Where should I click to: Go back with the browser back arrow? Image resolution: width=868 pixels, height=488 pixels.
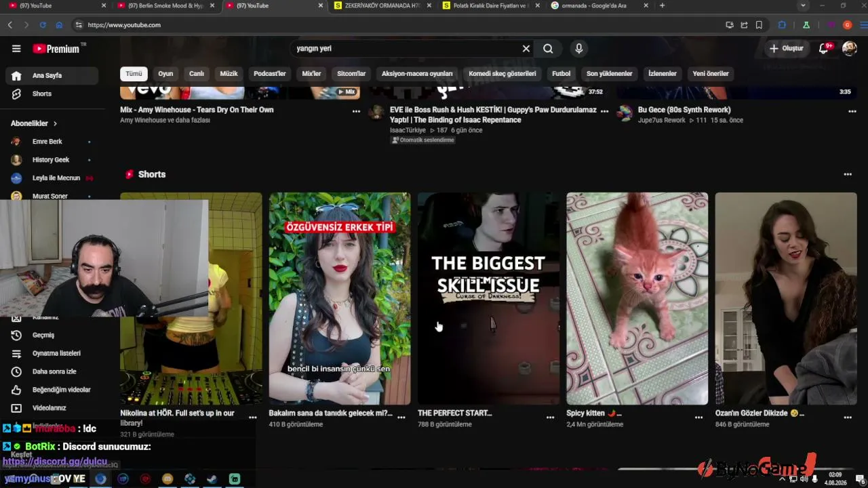coord(10,25)
